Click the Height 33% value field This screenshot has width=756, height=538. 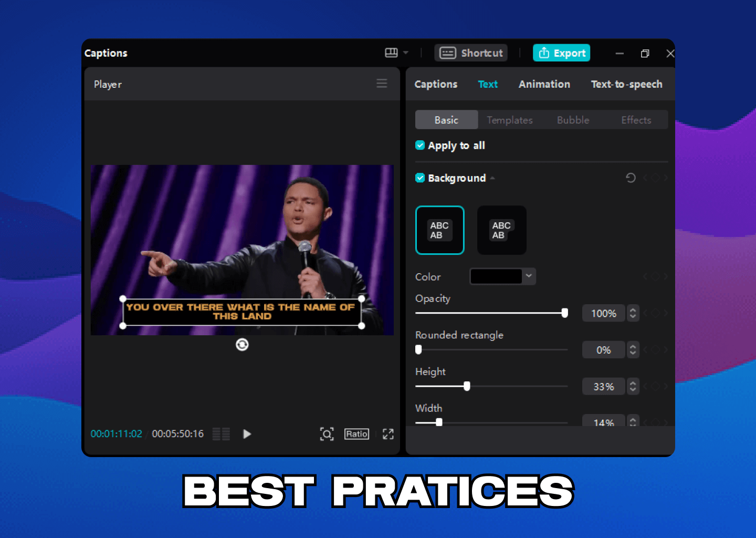coord(604,387)
